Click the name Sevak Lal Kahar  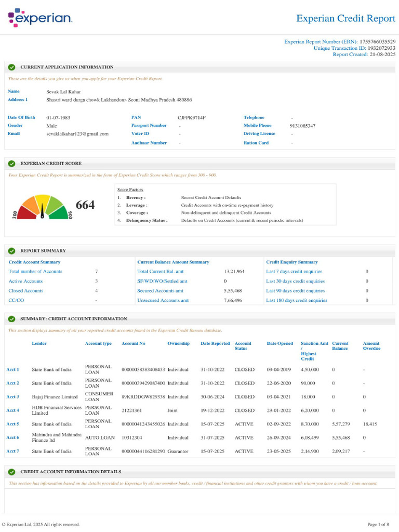[63, 91]
